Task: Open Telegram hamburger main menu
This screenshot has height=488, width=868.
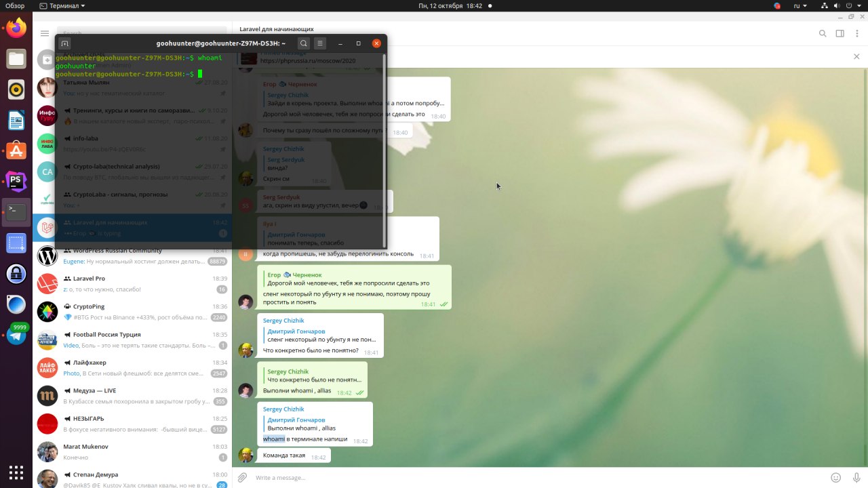Action: coord(45,33)
